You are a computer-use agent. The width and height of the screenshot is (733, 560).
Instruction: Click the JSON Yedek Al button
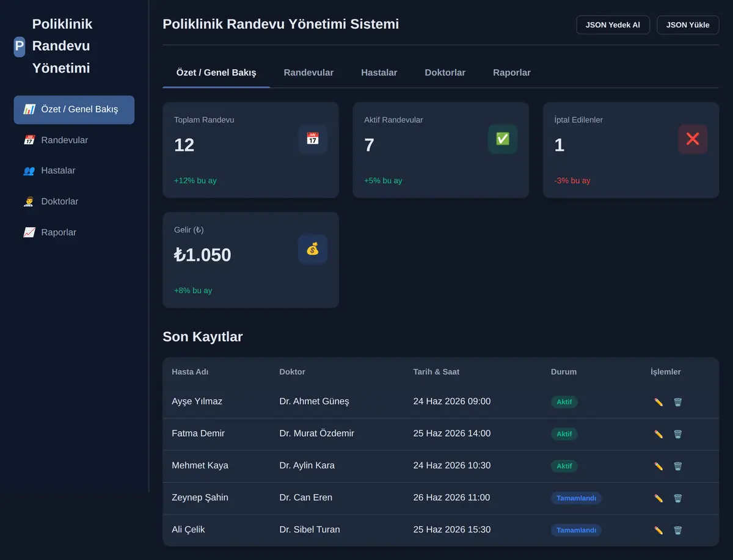point(613,25)
